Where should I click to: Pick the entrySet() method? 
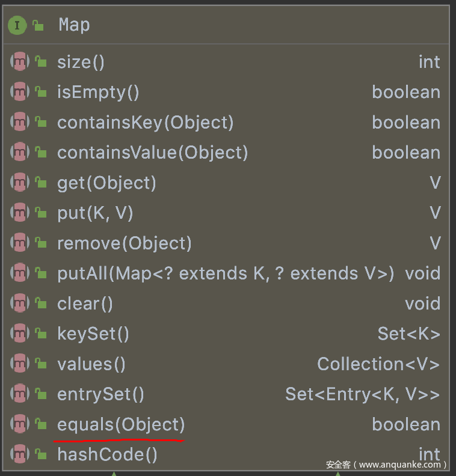point(100,394)
